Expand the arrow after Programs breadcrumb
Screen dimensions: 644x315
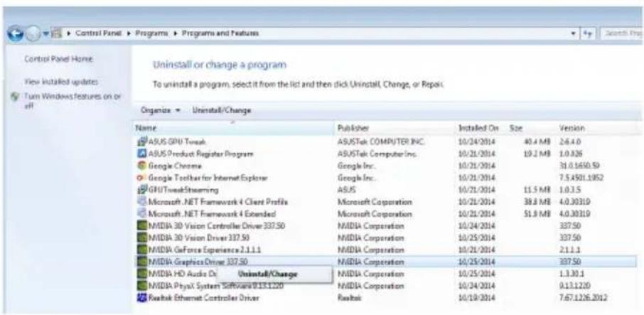175,33
